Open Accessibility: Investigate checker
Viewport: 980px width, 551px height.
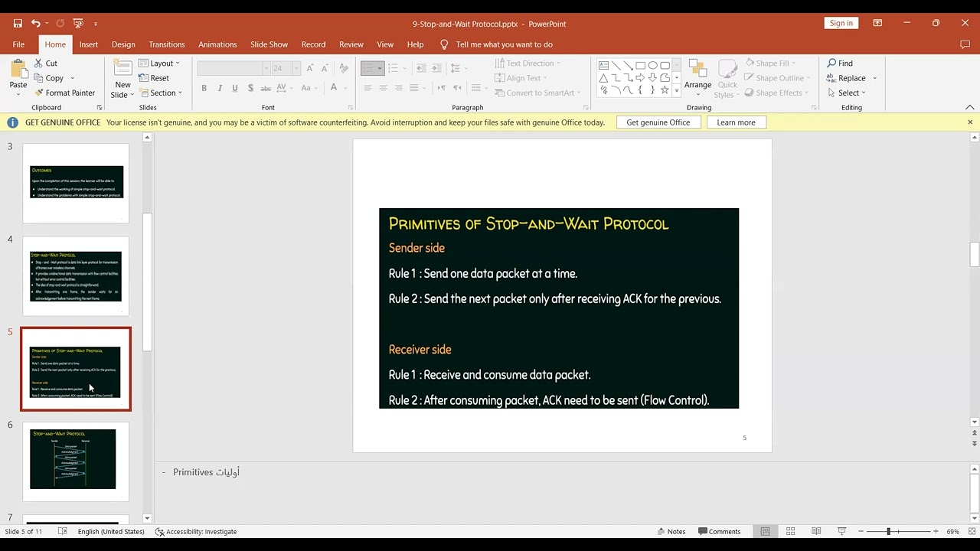pyautogui.click(x=196, y=532)
